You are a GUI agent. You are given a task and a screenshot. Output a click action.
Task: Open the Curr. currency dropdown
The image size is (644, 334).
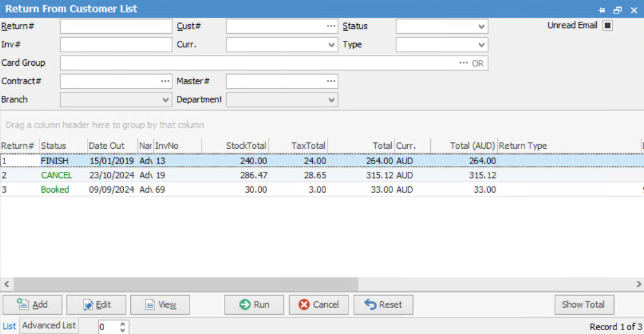coord(331,45)
